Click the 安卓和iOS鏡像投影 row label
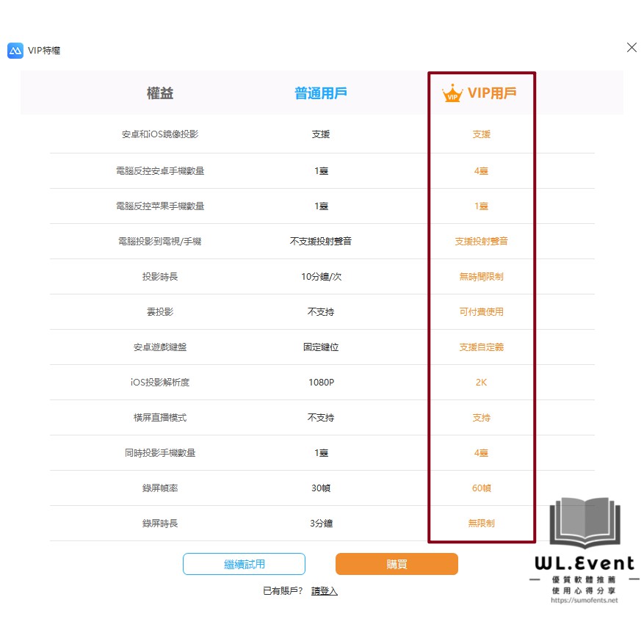The width and height of the screenshot is (644, 644). (160, 134)
